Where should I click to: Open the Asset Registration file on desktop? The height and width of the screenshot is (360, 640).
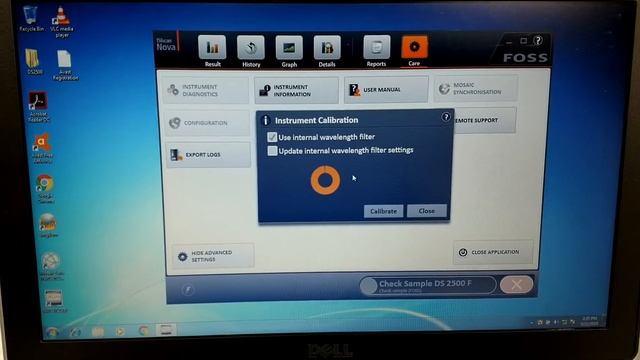[65, 65]
